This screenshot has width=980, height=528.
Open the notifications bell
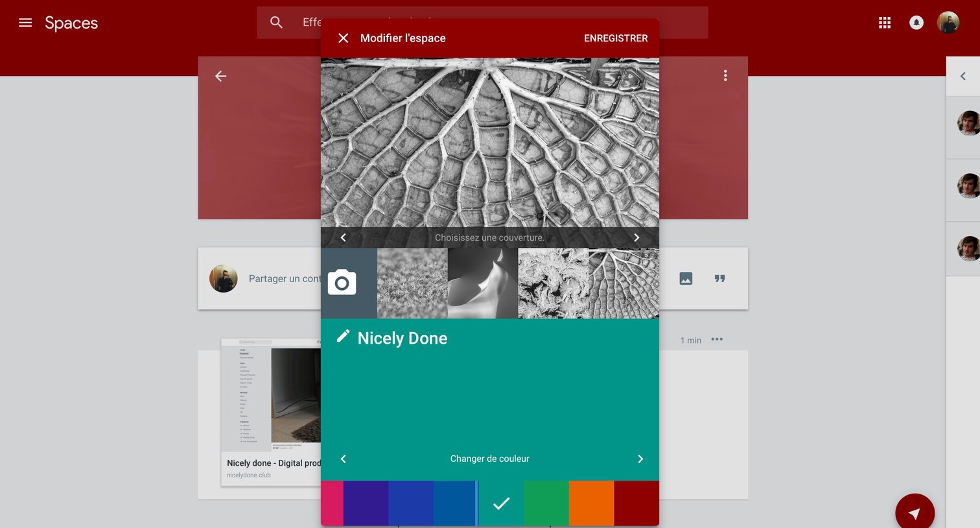tap(916, 23)
